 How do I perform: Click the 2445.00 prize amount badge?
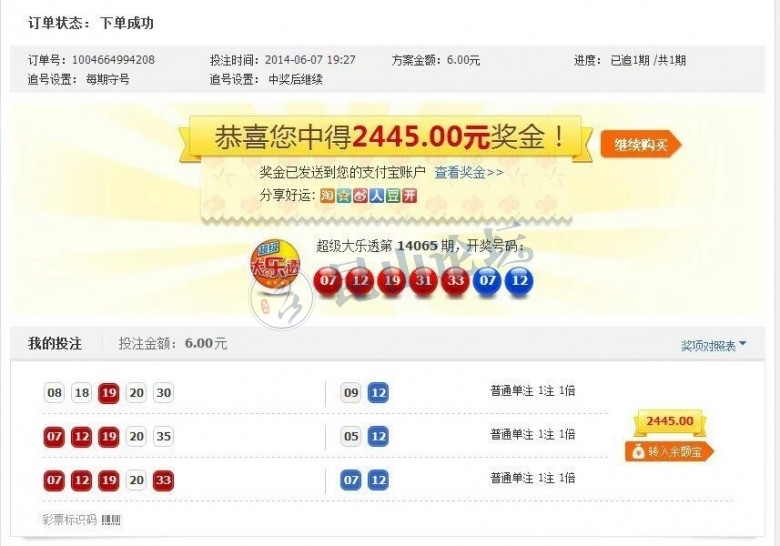(x=670, y=422)
